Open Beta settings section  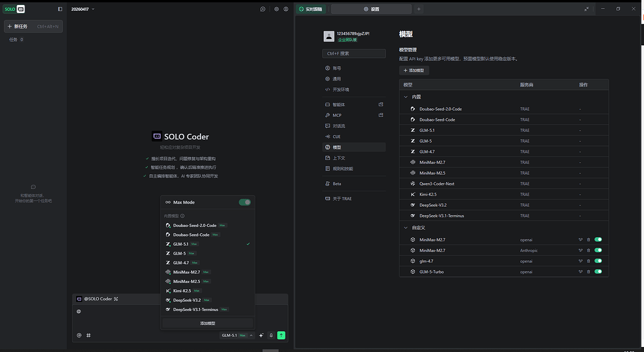click(353, 184)
